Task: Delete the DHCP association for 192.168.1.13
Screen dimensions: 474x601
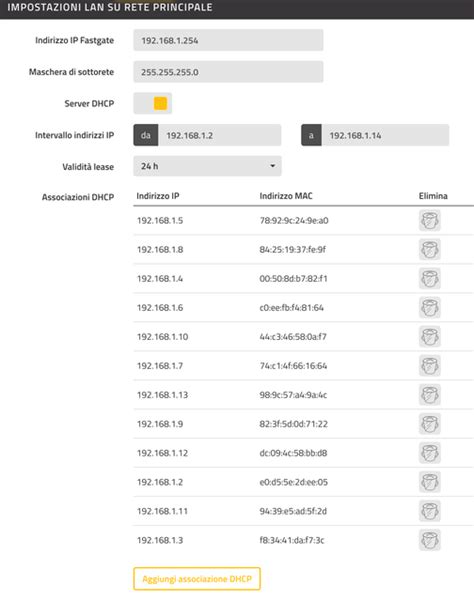Action: click(x=430, y=395)
